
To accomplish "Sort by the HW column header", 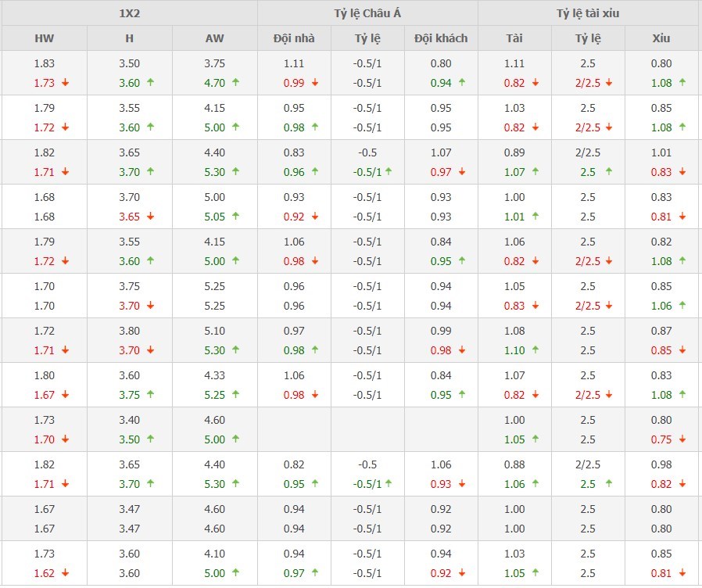I will 44,38.
